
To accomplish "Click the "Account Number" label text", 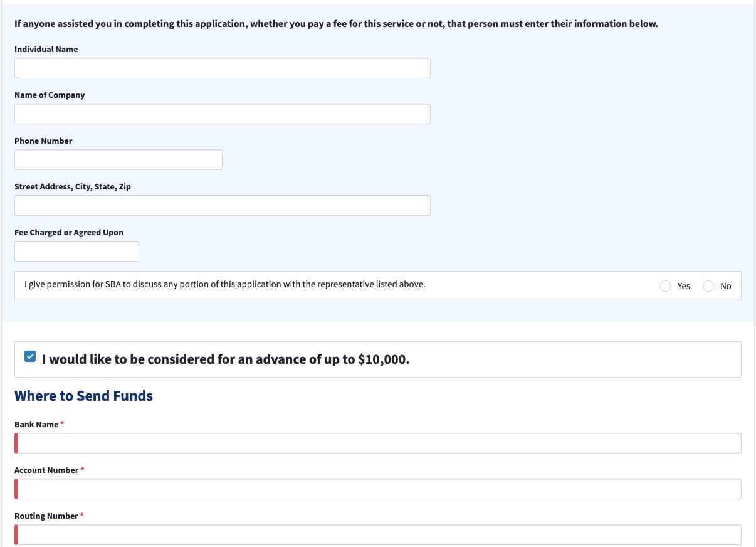I will (46, 470).
